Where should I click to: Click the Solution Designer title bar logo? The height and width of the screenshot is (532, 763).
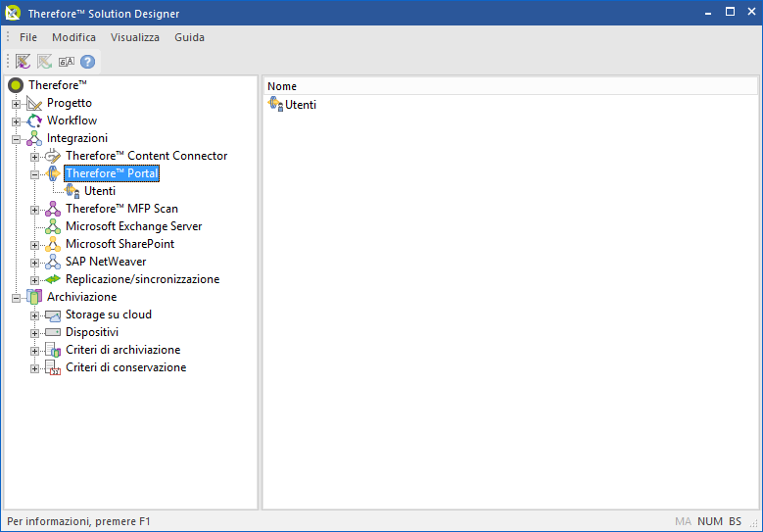[x=13, y=13]
